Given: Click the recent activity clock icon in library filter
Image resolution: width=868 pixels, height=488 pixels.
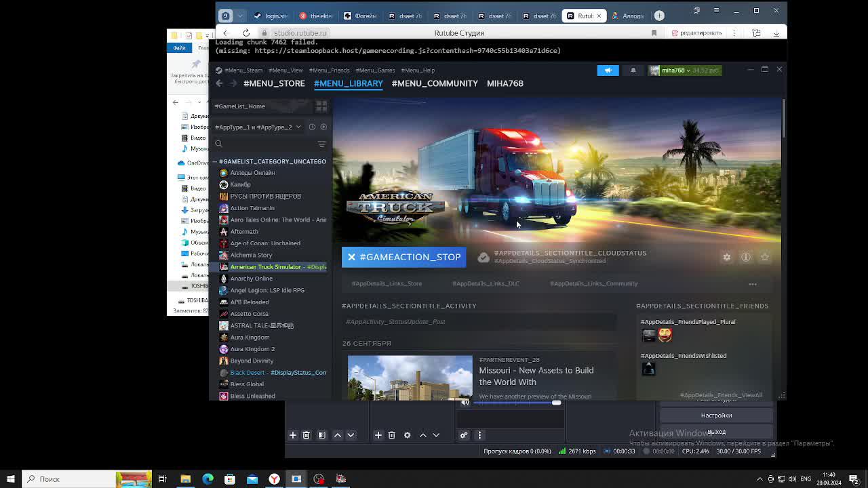Looking at the screenshot, I should [x=312, y=127].
